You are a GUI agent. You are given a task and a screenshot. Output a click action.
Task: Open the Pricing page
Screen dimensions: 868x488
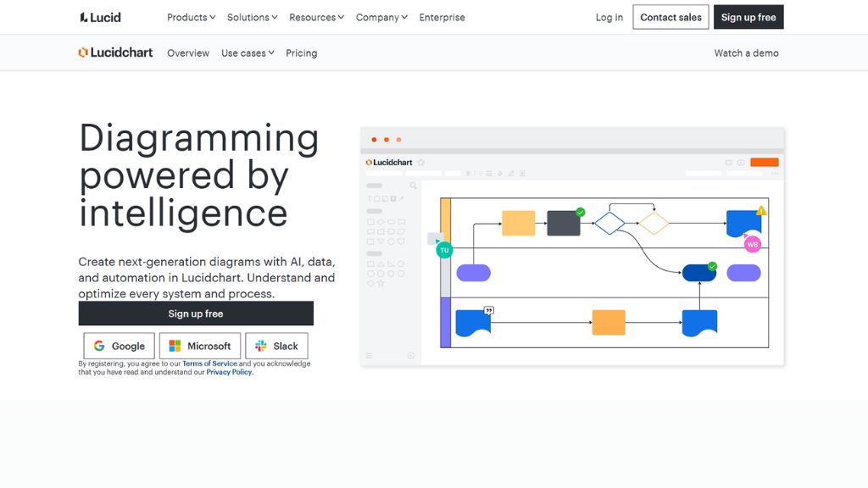click(x=301, y=53)
